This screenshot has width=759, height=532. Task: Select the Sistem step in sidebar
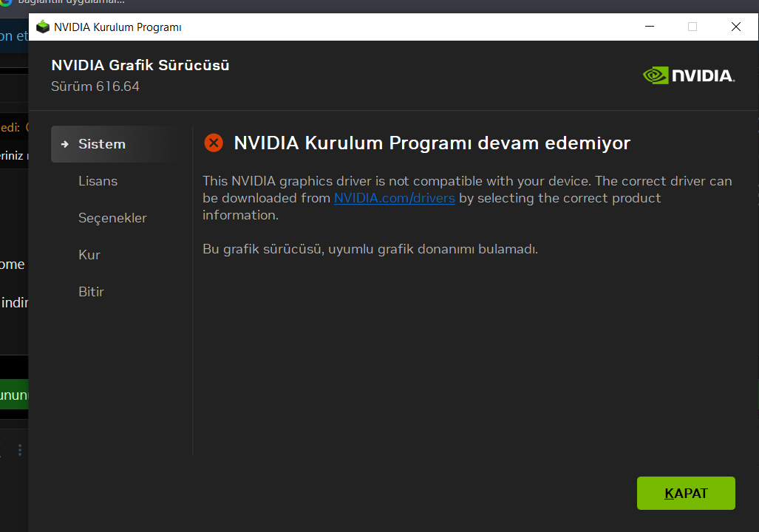[x=115, y=144]
